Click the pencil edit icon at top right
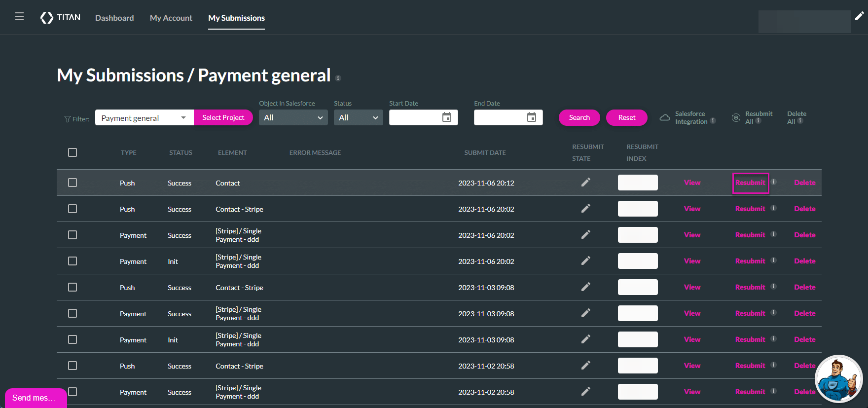Image resolution: width=868 pixels, height=408 pixels. [x=859, y=16]
